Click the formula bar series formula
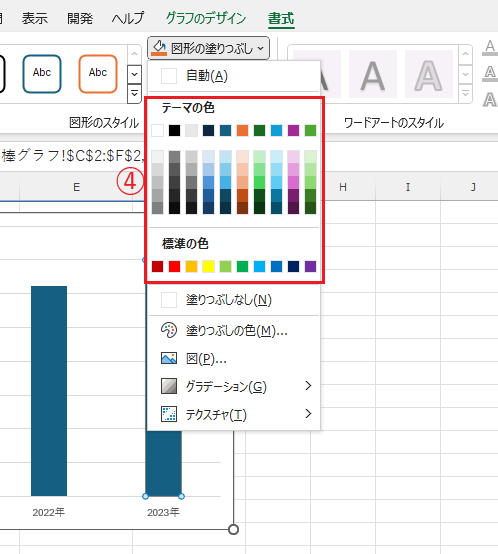Image resolution: width=498 pixels, height=554 pixels. point(72,155)
